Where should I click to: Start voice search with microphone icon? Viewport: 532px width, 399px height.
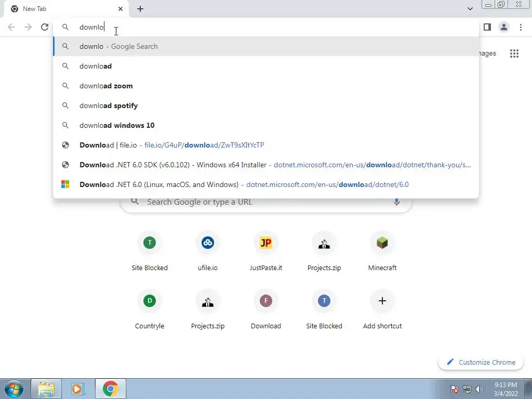point(396,202)
